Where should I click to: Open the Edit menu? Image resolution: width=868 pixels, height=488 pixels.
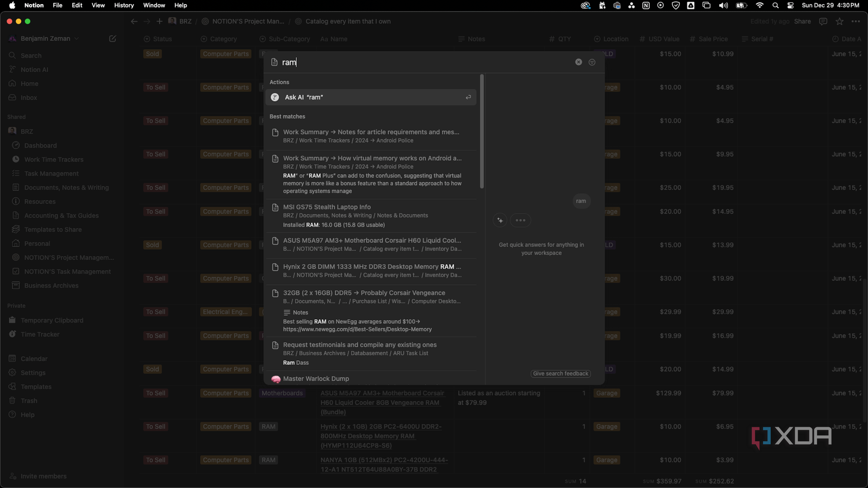click(x=77, y=5)
